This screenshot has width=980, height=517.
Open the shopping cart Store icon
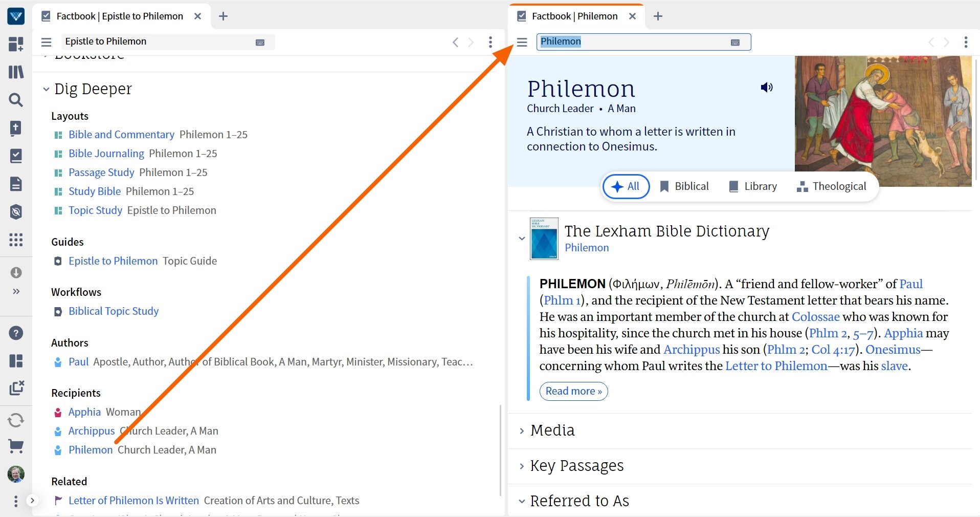tap(16, 446)
